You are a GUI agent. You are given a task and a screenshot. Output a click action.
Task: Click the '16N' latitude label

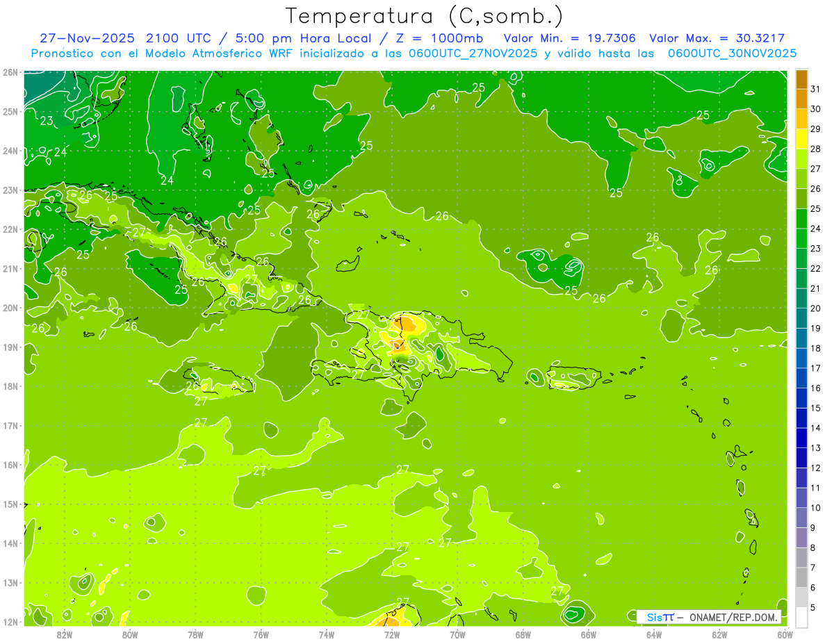point(10,465)
